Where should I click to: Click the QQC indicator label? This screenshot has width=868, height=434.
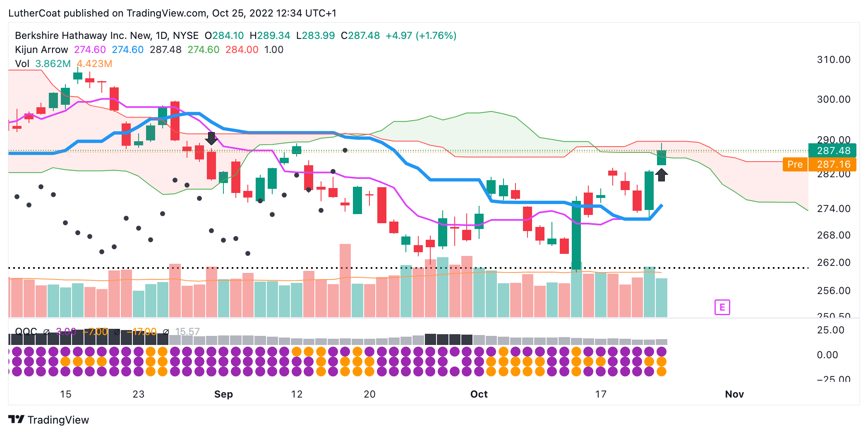[26, 332]
